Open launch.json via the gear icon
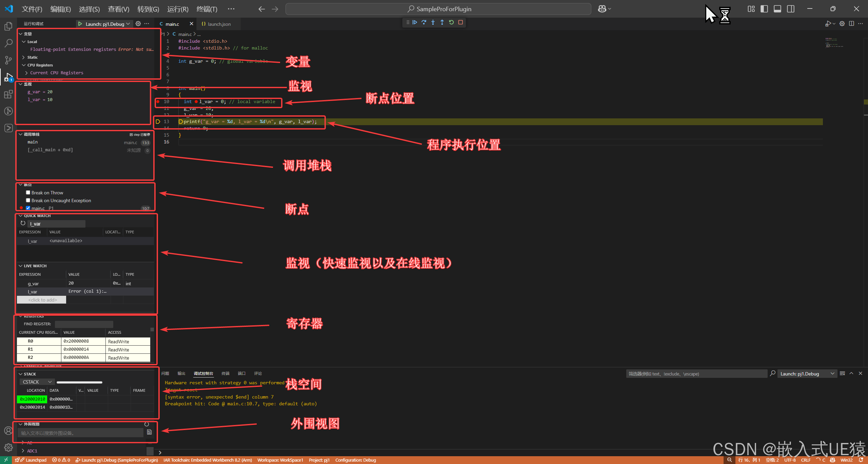The image size is (868, 464). point(138,24)
